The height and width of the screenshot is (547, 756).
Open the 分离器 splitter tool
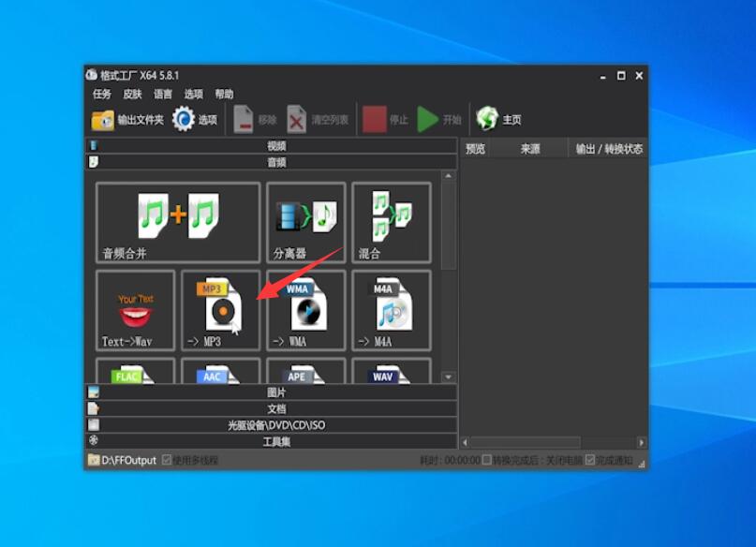click(x=306, y=223)
